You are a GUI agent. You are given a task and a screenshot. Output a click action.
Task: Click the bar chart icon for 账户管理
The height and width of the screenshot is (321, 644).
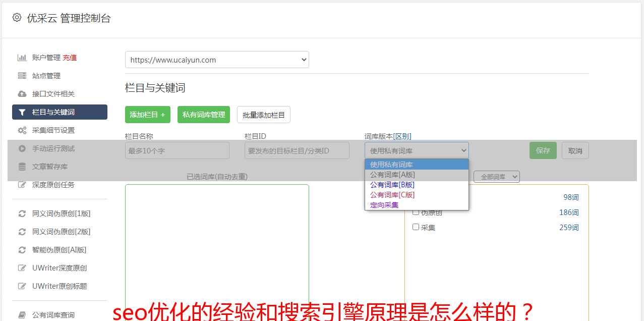coord(22,58)
